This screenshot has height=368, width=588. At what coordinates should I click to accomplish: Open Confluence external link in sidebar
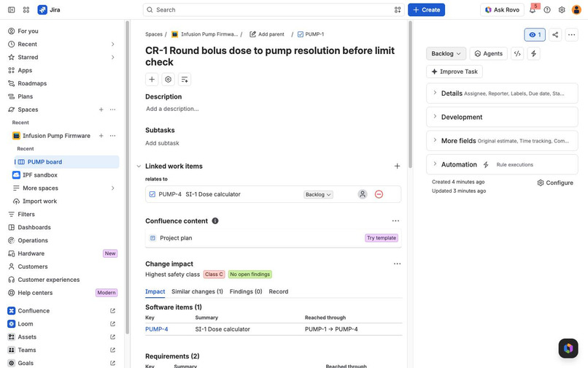tap(112, 310)
